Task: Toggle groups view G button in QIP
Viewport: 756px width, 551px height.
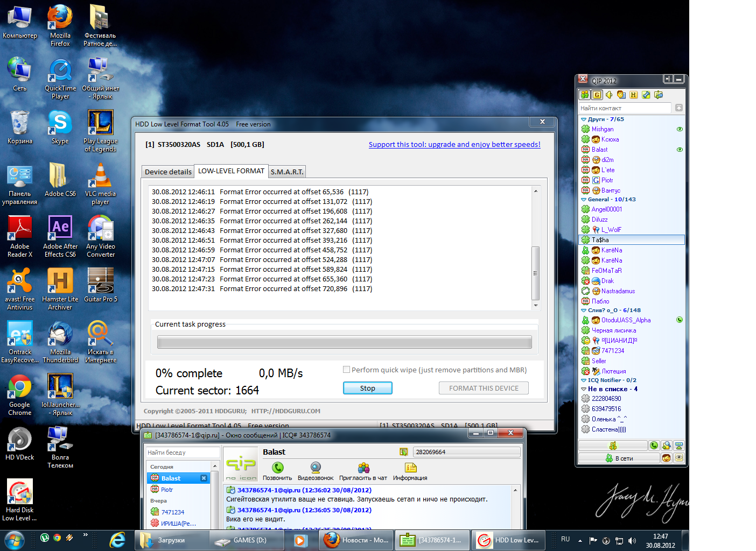Action: coord(597,95)
